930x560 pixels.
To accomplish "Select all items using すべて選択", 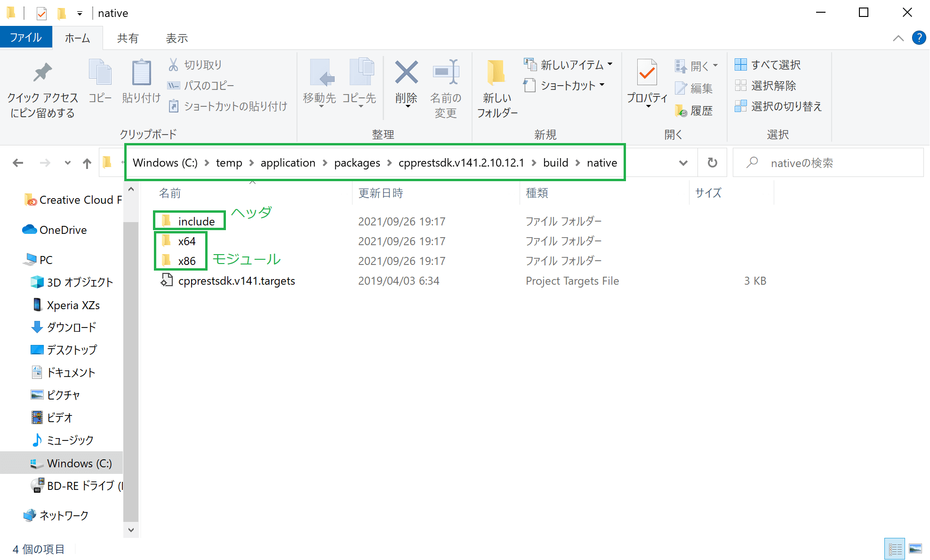I will [741, 64].
